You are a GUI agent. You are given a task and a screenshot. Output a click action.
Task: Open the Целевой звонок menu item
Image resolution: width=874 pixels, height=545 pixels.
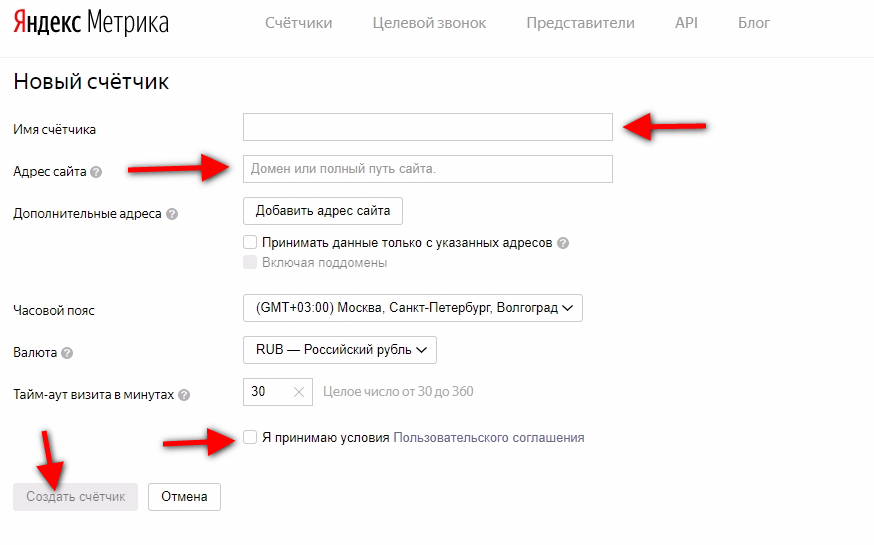429,23
